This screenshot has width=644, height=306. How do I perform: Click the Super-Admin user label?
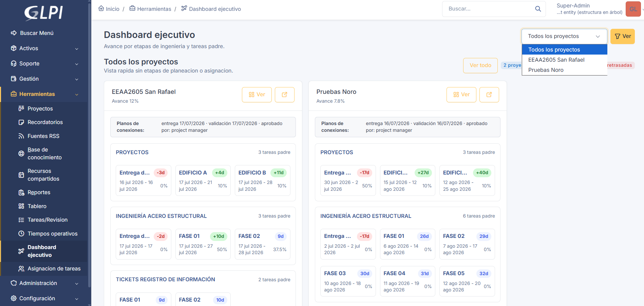click(x=573, y=5)
